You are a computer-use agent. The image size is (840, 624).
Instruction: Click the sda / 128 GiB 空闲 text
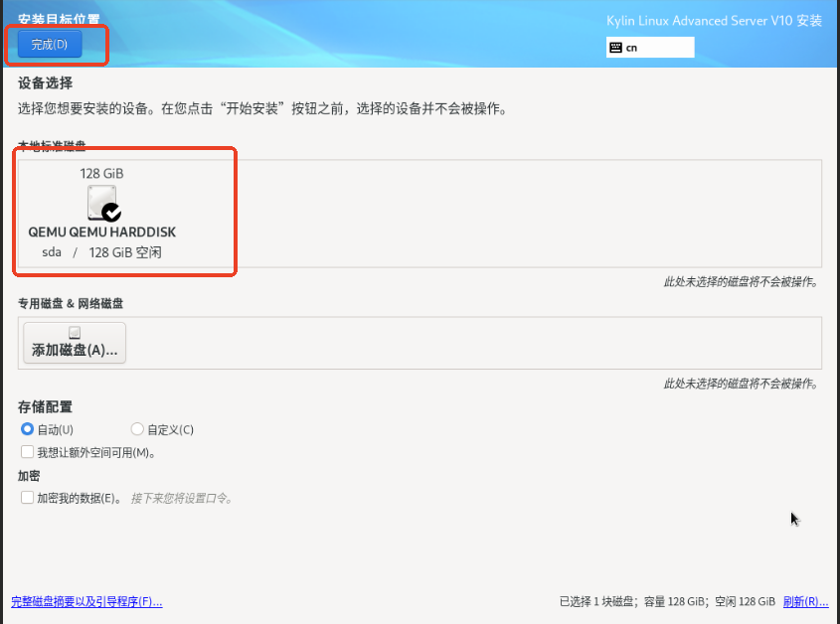101,252
